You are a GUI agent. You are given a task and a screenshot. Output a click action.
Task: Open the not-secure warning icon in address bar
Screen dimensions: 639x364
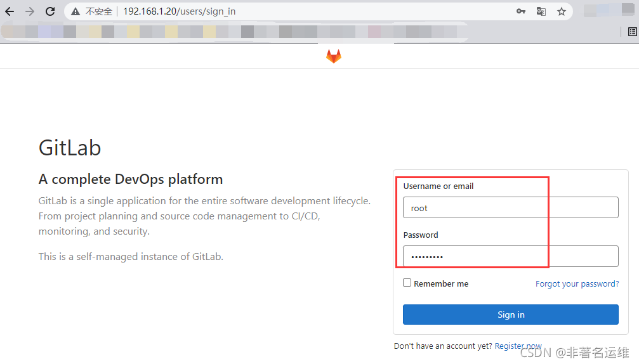76,12
